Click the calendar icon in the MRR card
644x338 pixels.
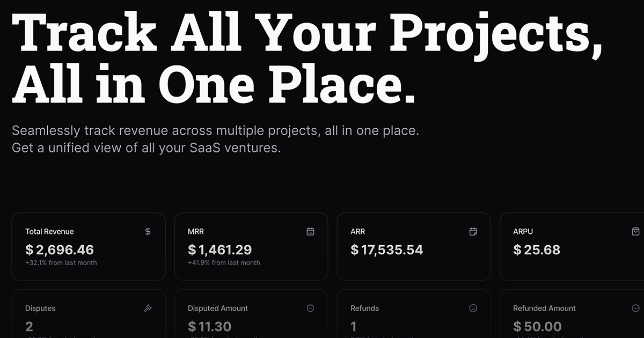click(x=310, y=232)
